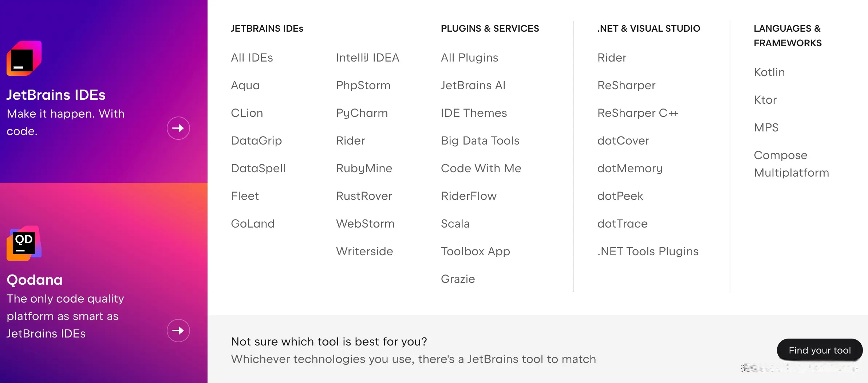Click the Qodana card title
This screenshot has height=383, width=868.
[35, 280]
